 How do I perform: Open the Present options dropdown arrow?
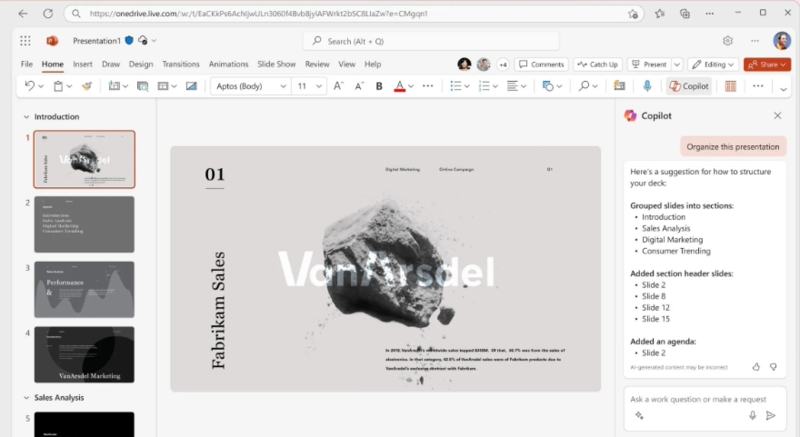click(677, 64)
